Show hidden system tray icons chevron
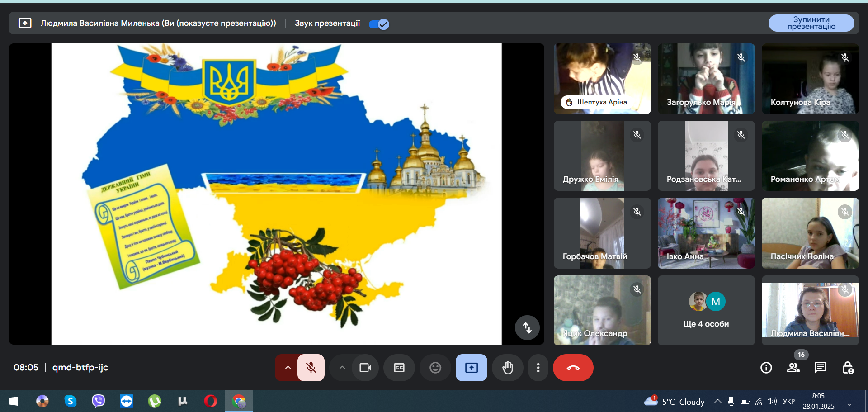 tap(717, 401)
